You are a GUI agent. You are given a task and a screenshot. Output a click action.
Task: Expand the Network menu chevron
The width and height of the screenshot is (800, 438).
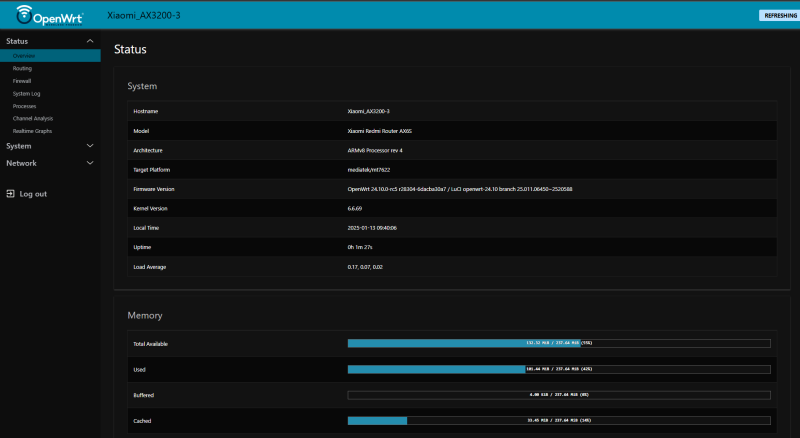coord(90,163)
